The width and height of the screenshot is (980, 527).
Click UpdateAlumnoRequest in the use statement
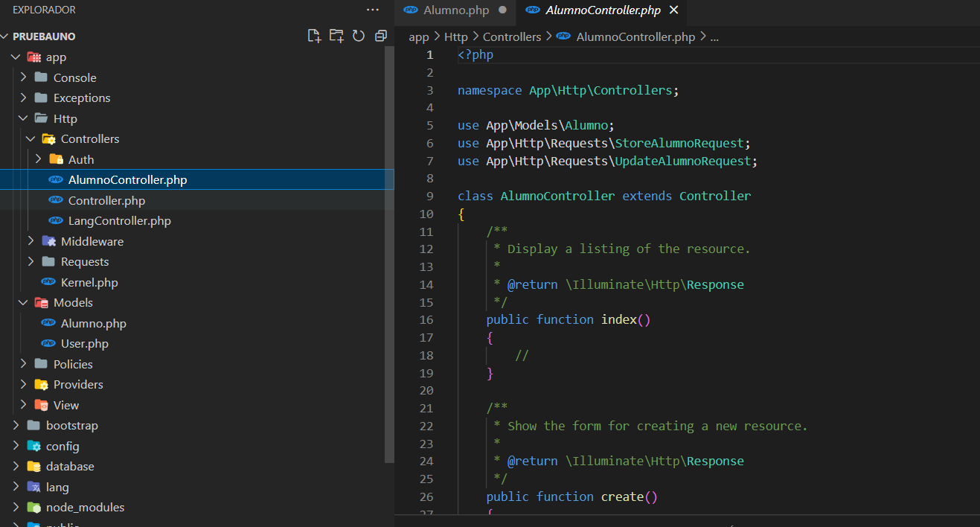tap(682, 161)
